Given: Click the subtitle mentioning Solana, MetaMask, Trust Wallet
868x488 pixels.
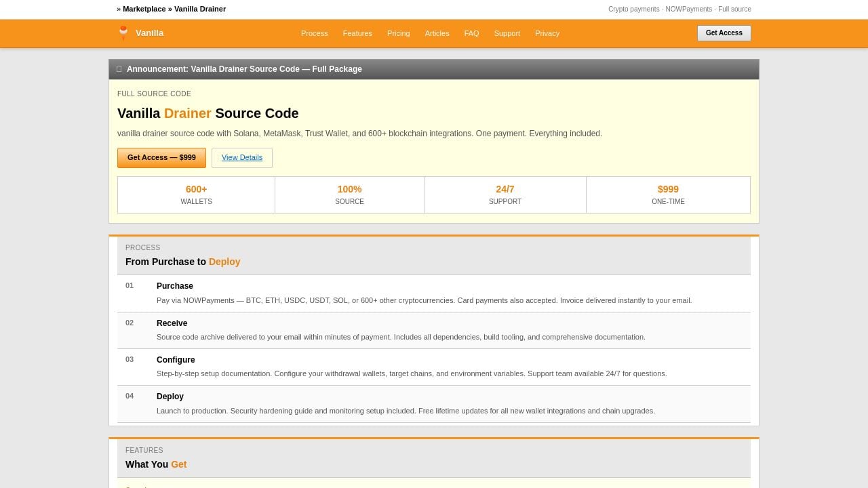Looking at the screenshot, I should tap(359, 134).
